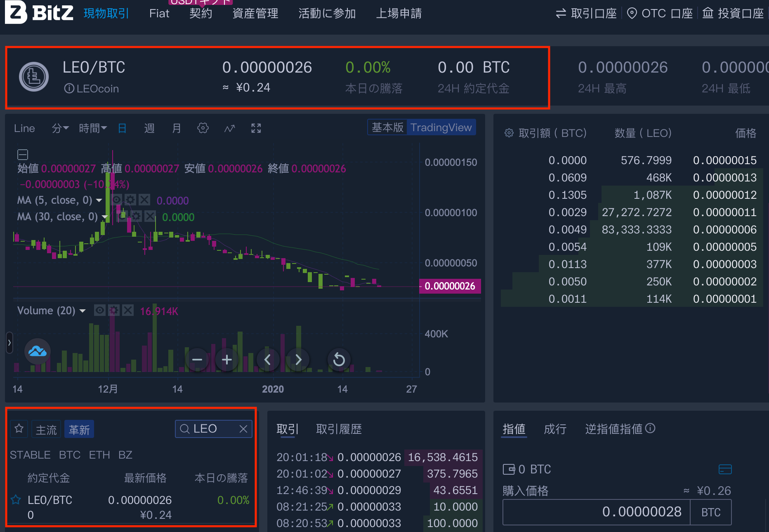Open Volume indicator settings gear
Screen dimensions: 769x532
pyautogui.click(x=114, y=310)
